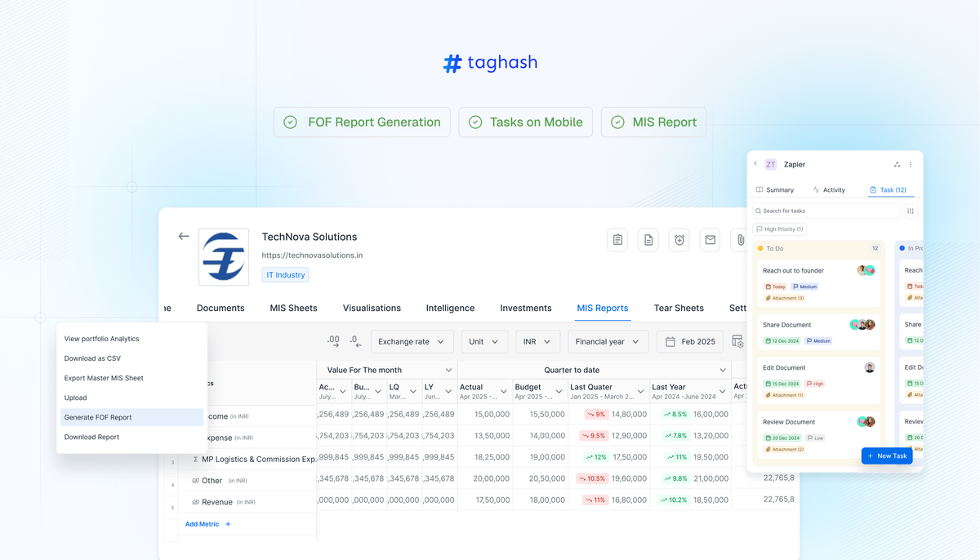Open the Exchange rate dropdown
Image resolution: width=980 pixels, height=560 pixels.
coord(412,341)
